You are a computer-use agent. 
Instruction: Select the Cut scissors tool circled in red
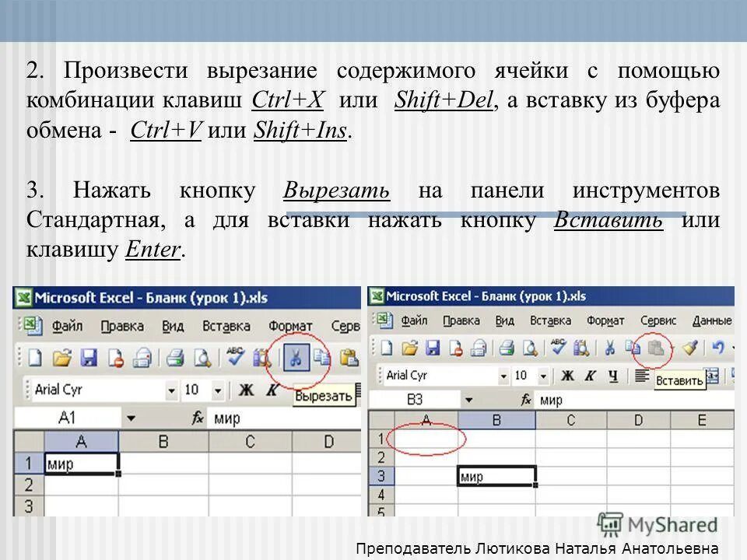(x=296, y=356)
